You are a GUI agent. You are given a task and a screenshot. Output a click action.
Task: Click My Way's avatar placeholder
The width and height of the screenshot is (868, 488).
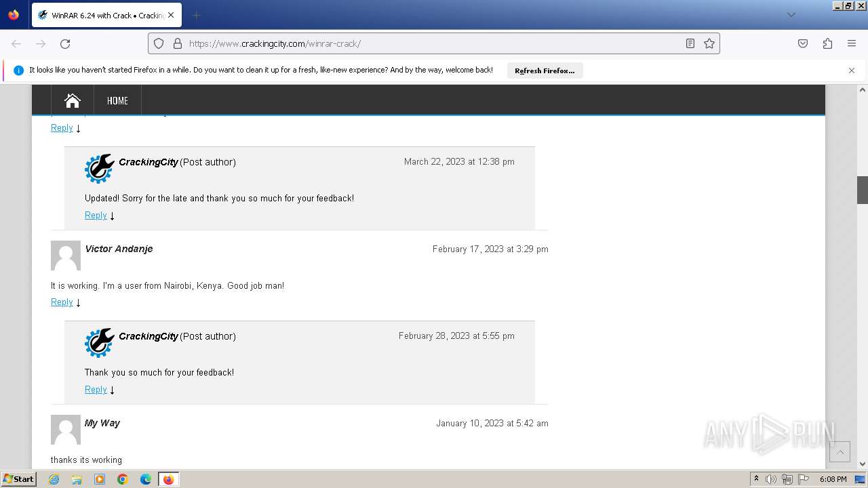tap(66, 430)
